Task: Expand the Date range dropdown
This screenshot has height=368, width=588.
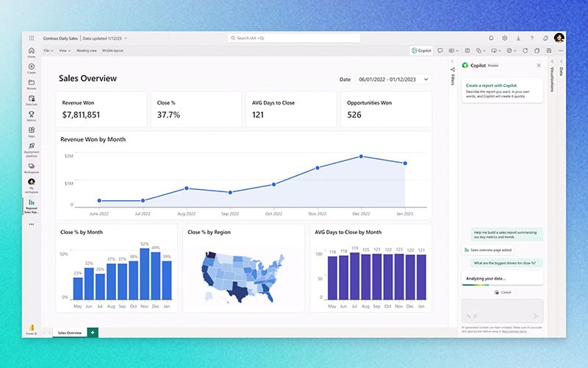Action: [x=393, y=79]
